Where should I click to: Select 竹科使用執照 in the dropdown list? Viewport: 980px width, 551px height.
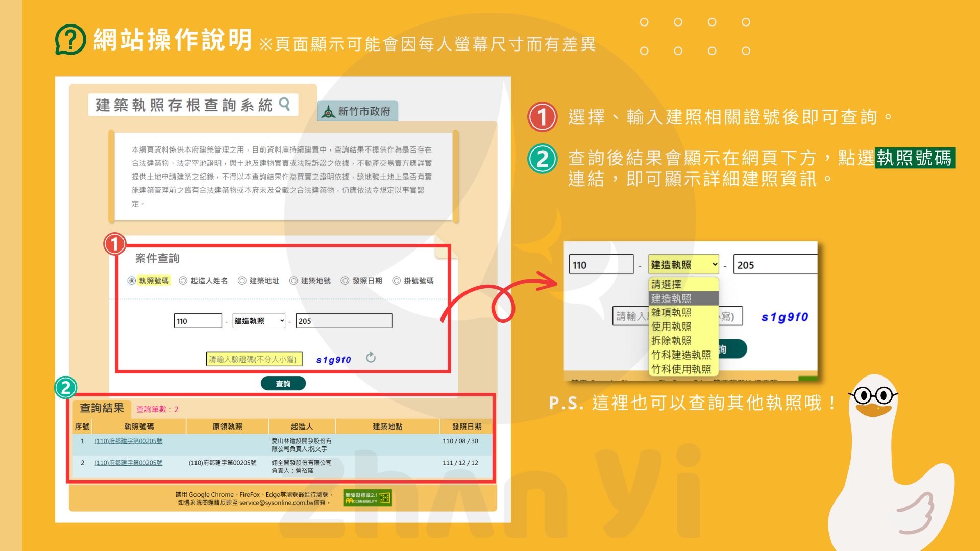[x=683, y=369]
